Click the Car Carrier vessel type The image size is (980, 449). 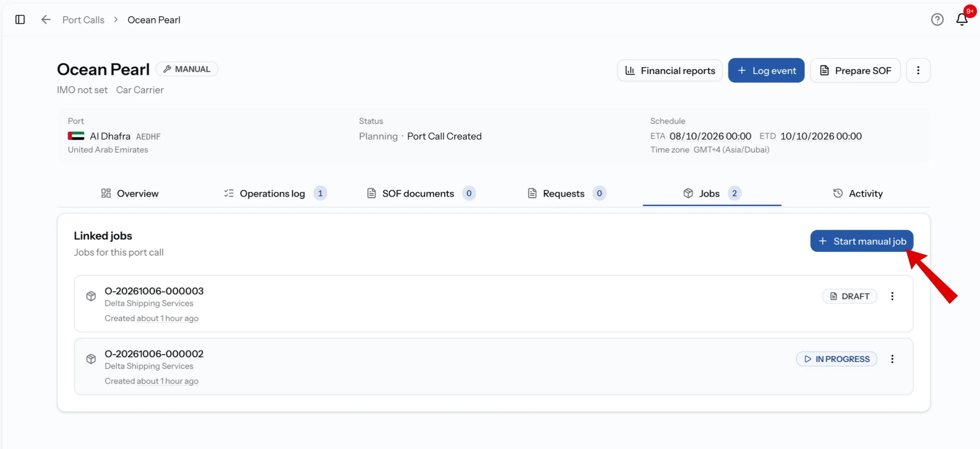139,90
